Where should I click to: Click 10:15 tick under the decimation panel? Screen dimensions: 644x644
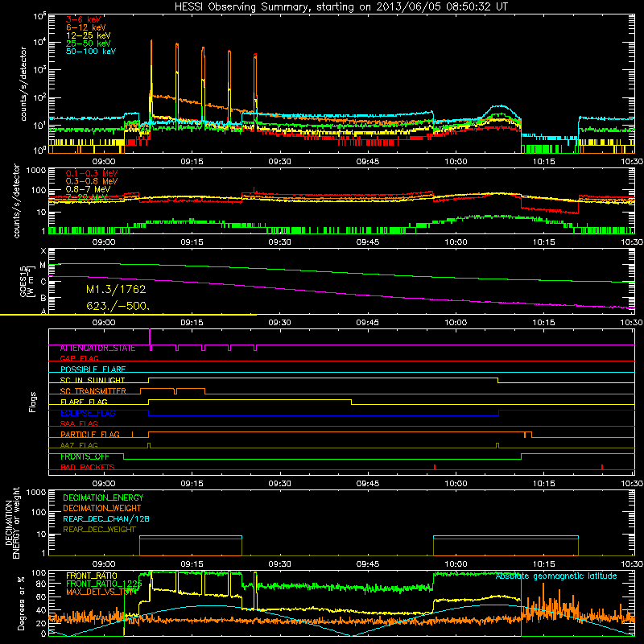(x=544, y=564)
